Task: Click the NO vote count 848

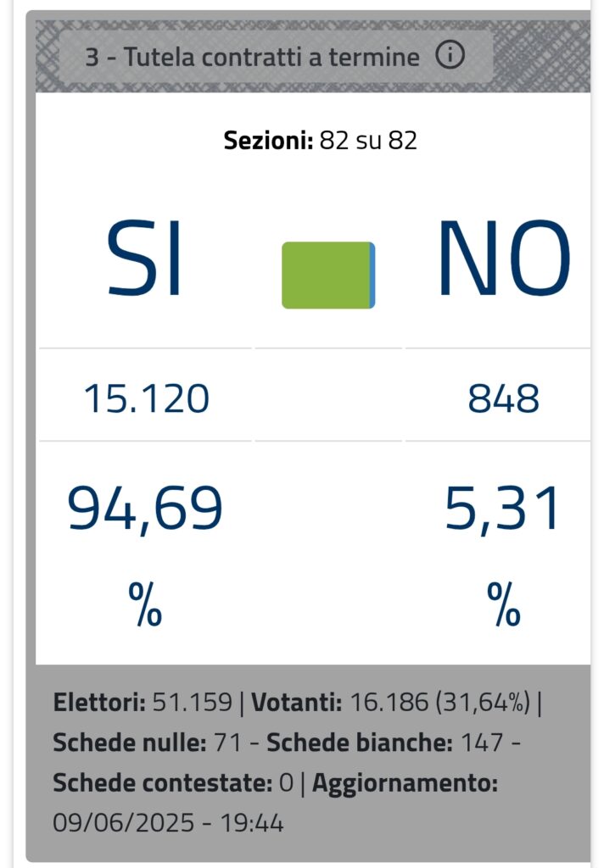Action: click(x=503, y=398)
